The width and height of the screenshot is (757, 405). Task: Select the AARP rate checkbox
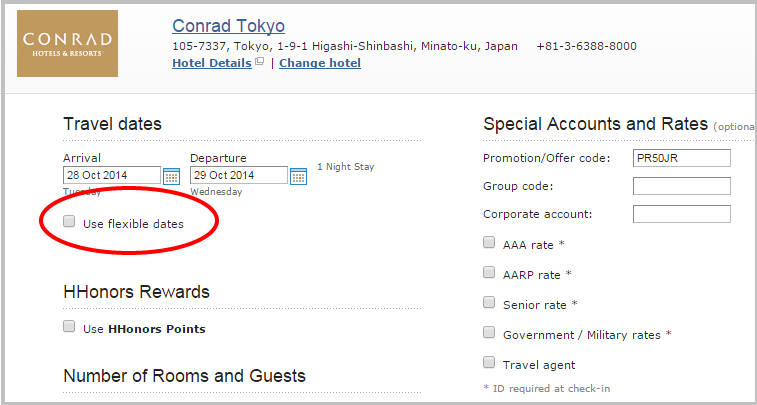pyautogui.click(x=489, y=272)
